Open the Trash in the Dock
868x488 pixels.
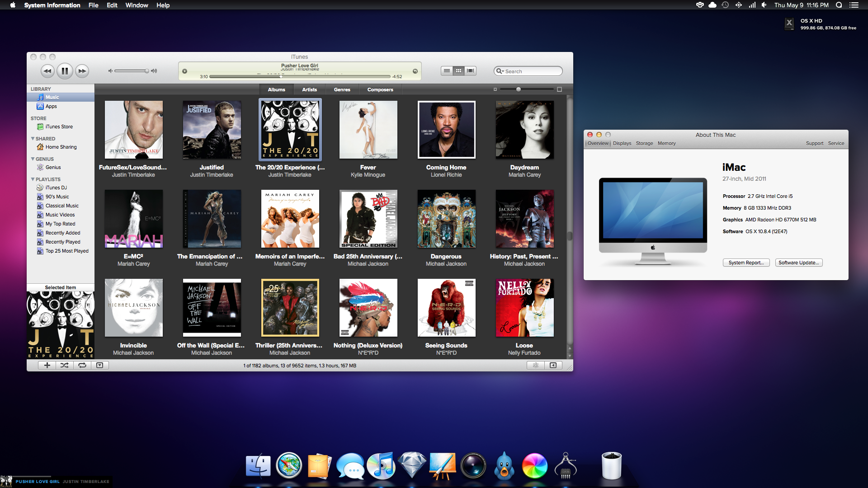612,465
